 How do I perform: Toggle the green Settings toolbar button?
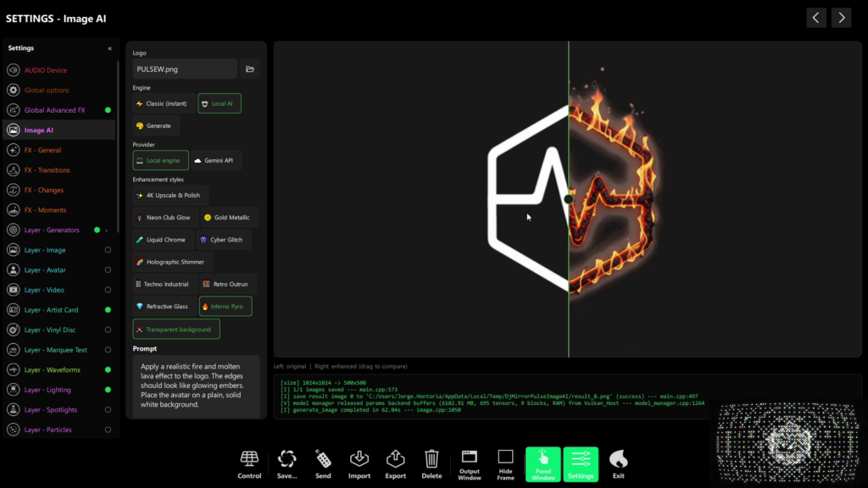581,464
